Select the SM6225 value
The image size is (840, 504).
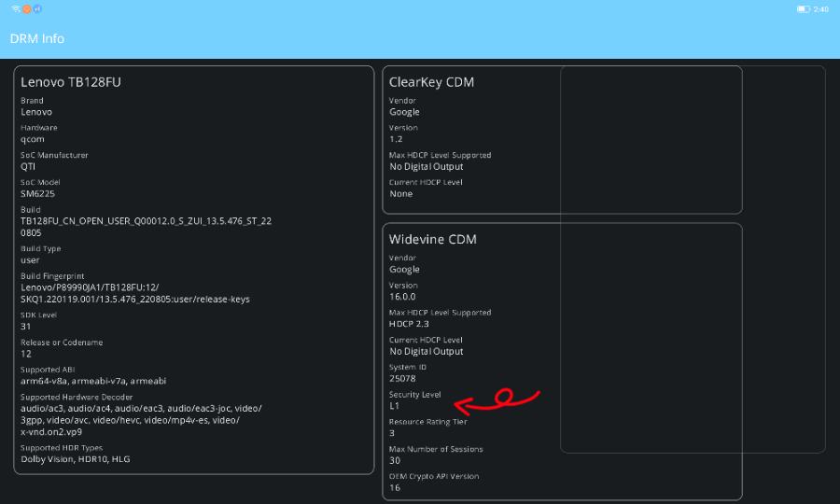pyautogui.click(x=37, y=194)
